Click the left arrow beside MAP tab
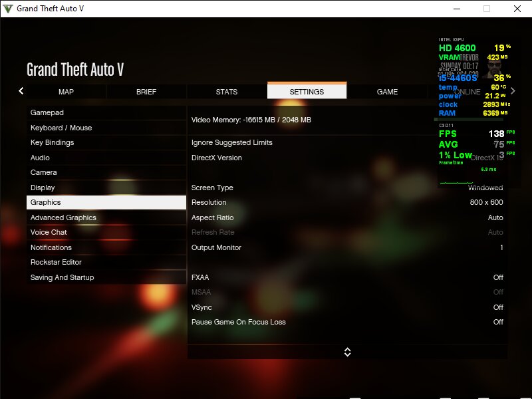The width and height of the screenshot is (532, 399). pyautogui.click(x=21, y=91)
